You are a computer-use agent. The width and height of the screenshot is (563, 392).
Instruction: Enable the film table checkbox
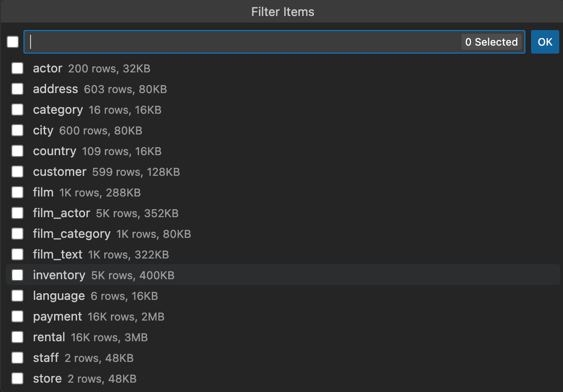pos(17,192)
